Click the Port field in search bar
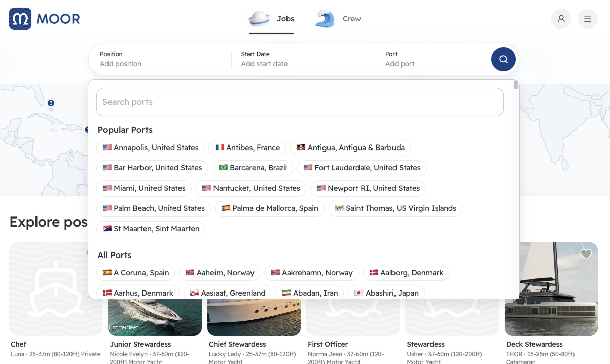The height and width of the screenshot is (364, 610). click(x=431, y=59)
